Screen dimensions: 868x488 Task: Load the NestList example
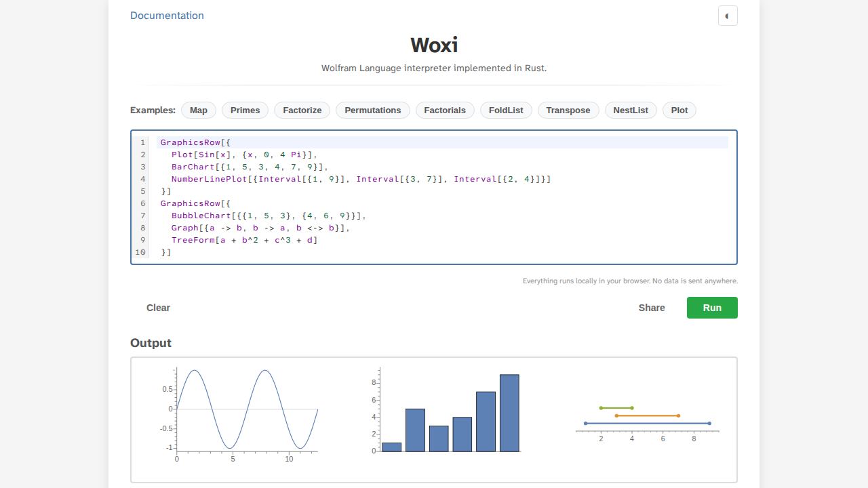[x=631, y=110]
